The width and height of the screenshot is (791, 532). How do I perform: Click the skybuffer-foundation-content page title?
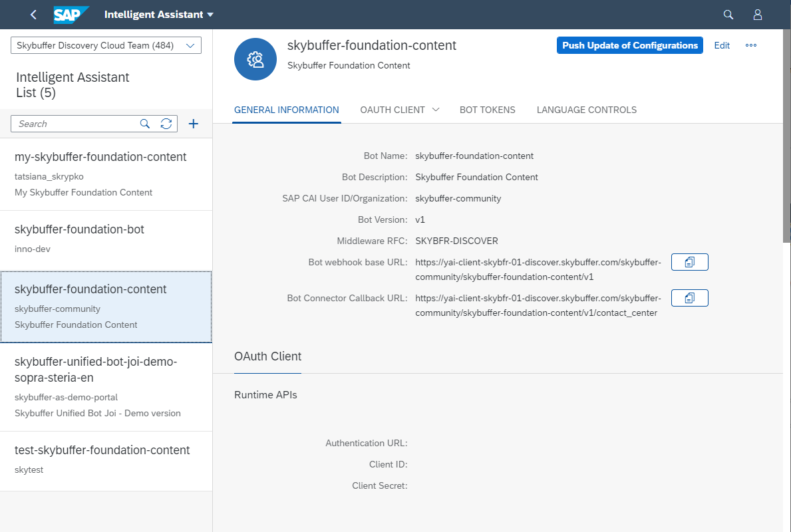pos(372,45)
